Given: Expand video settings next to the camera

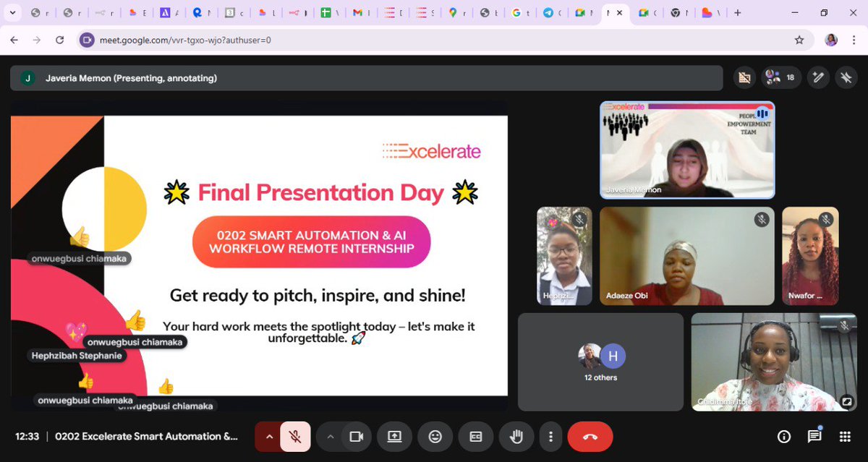Looking at the screenshot, I should pos(330,437).
